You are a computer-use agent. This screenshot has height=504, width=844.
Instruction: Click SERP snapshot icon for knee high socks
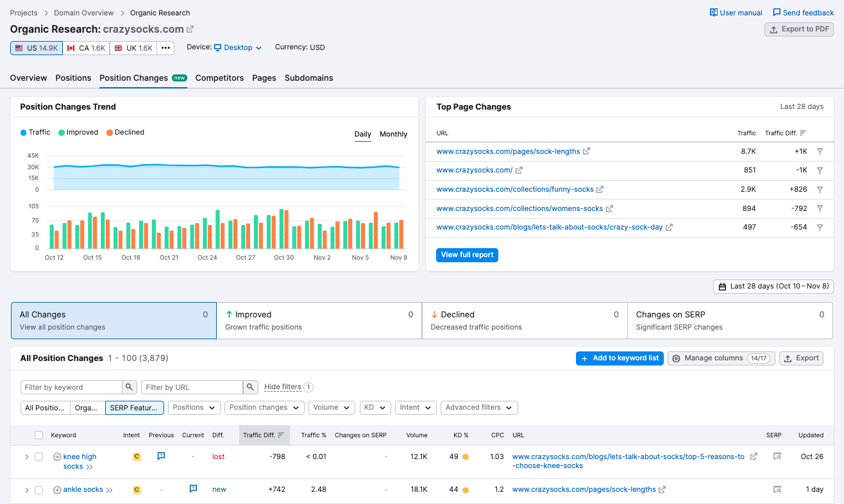pyautogui.click(x=777, y=457)
